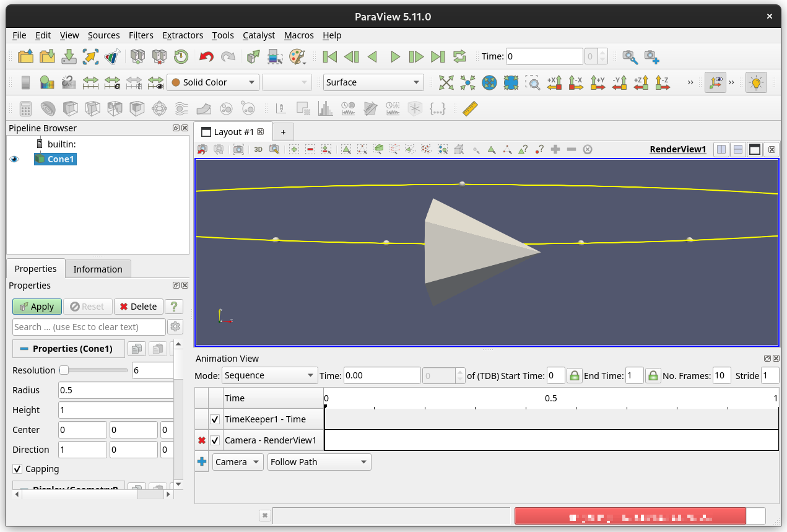Set view direction to +X
The height and width of the screenshot is (532, 787).
coord(554,82)
